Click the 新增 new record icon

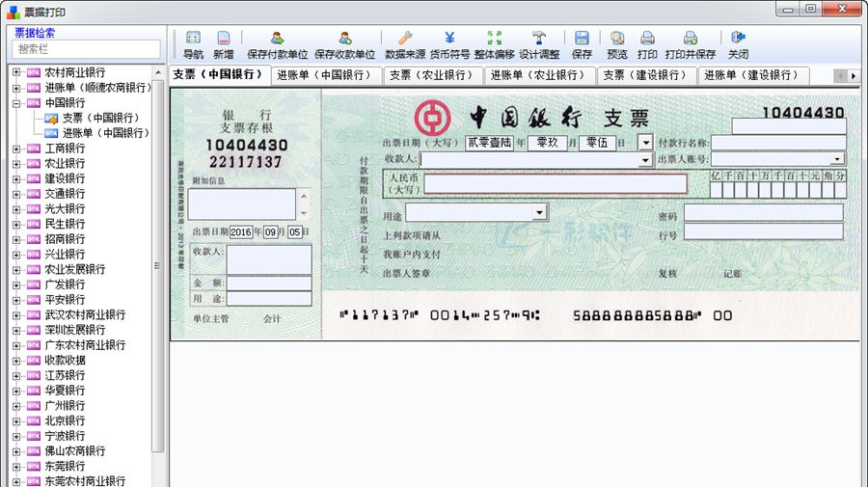(x=223, y=45)
